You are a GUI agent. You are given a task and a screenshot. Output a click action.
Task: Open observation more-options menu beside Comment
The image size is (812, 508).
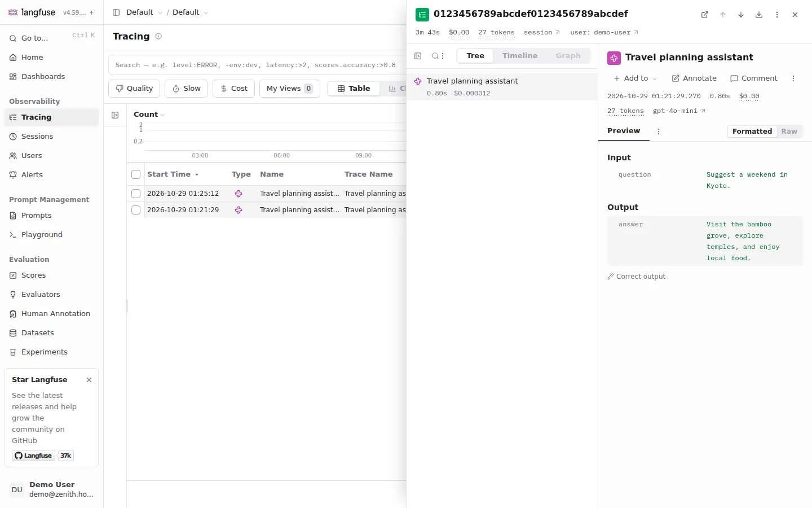(793, 78)
